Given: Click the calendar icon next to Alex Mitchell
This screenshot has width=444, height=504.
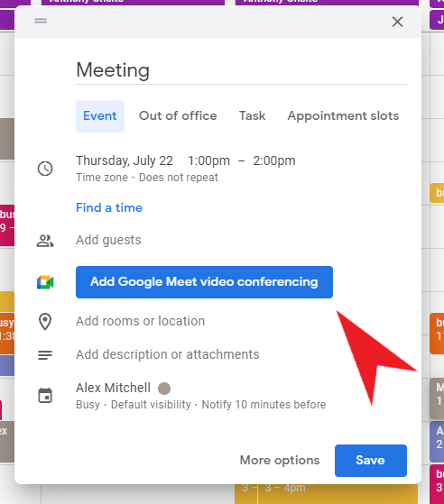Looking at the screenshot, I should click(45, 396).
